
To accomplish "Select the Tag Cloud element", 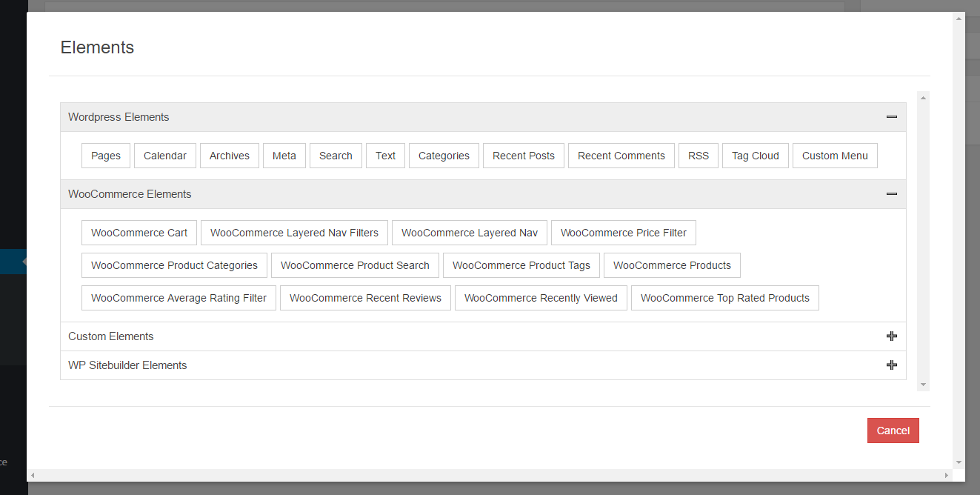I will (755, 155).
